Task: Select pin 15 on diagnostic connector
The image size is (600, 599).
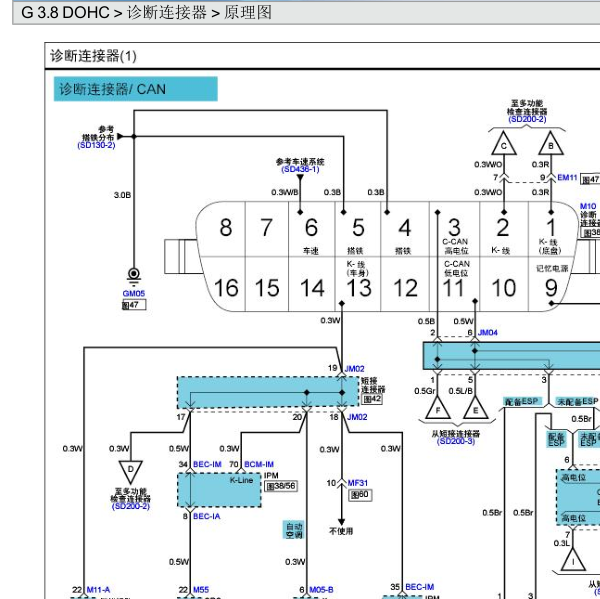Action: click(266, 285)
